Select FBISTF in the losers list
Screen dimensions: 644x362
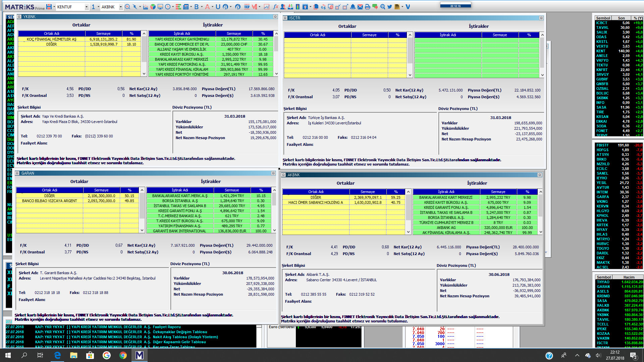(x=619, y=145)
